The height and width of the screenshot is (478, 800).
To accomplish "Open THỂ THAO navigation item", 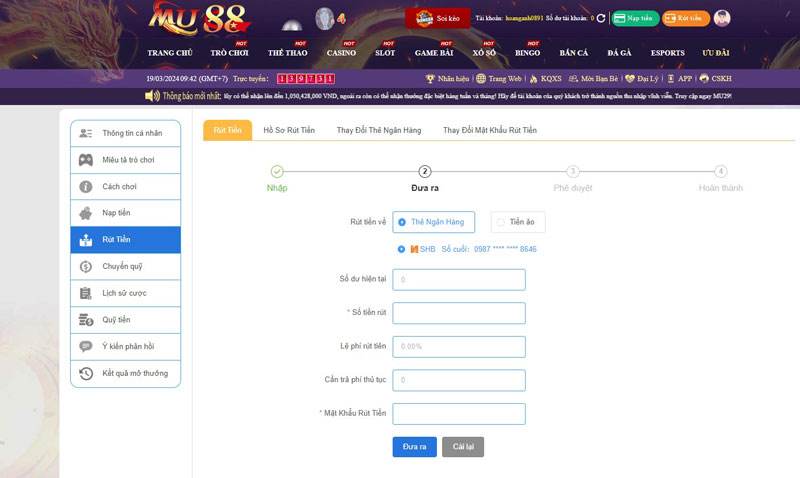I will coord(287,53).
